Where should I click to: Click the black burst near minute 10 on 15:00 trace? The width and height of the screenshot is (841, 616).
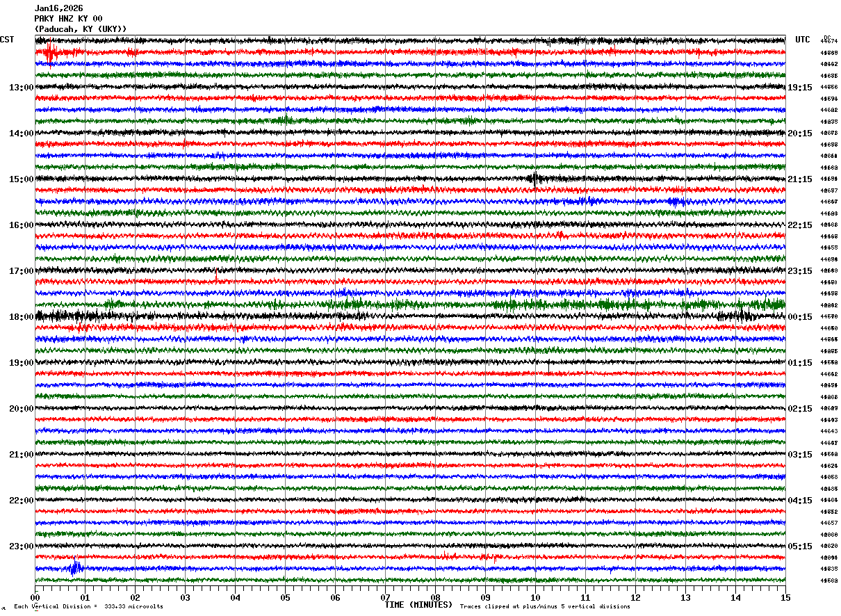[534, 179]
